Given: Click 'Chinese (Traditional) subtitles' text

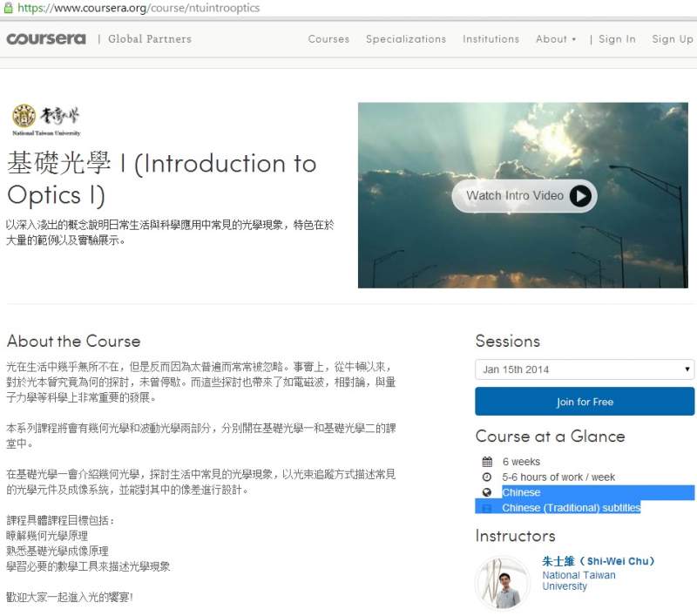Looking at the screenshot, I should (572, 508).
